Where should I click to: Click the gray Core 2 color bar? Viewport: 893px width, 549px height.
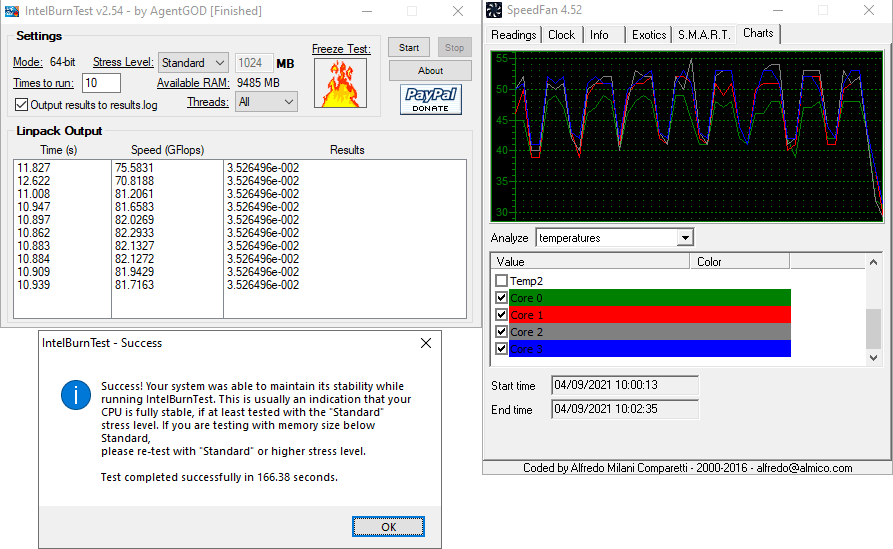[650, 331]
